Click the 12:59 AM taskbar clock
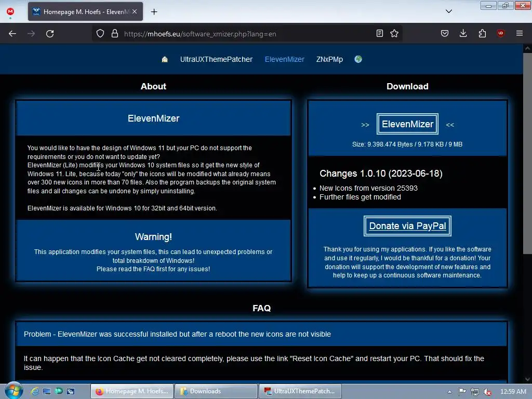 [x=513, y=392]
